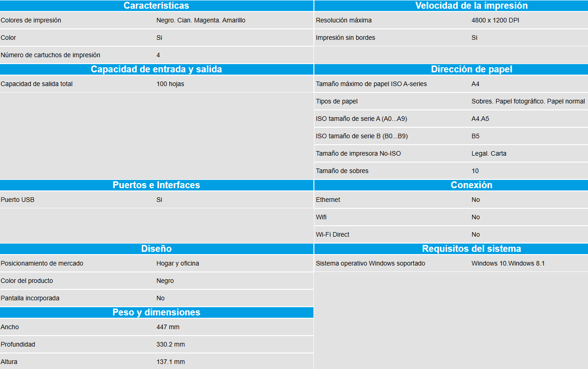The image size is (588, 369).
Task: Click the Negro. Cian. Magenta. Amarillo value
Action: (201, 20)
